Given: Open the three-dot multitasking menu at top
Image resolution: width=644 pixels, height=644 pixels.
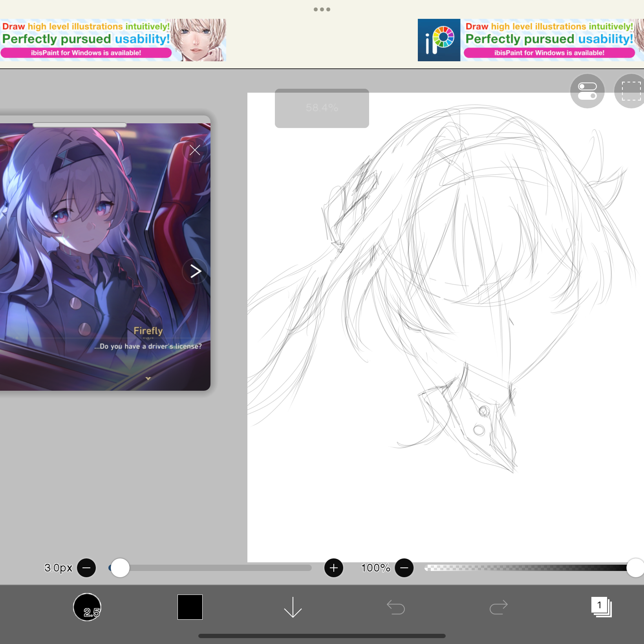Looking at the screenshot, I should [322, 9].
